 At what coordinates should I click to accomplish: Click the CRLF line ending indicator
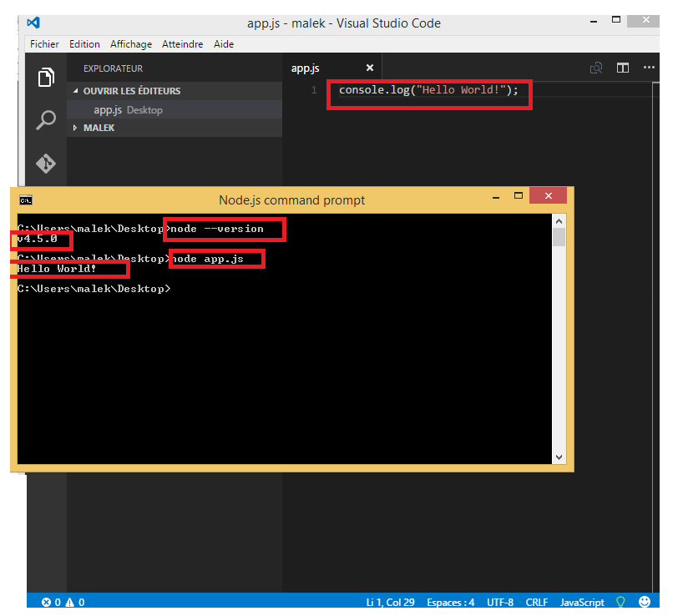[537, 602]
